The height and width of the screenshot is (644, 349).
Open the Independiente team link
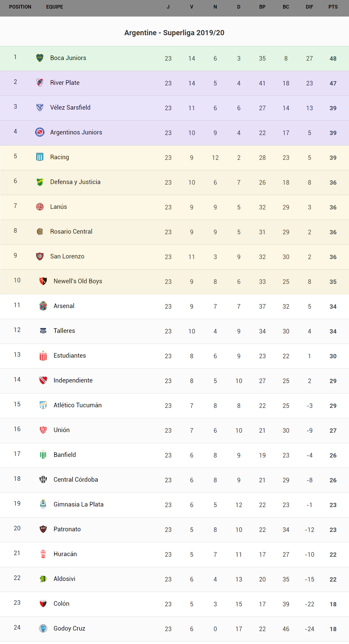pyautogui.click(x=73, y=380)
